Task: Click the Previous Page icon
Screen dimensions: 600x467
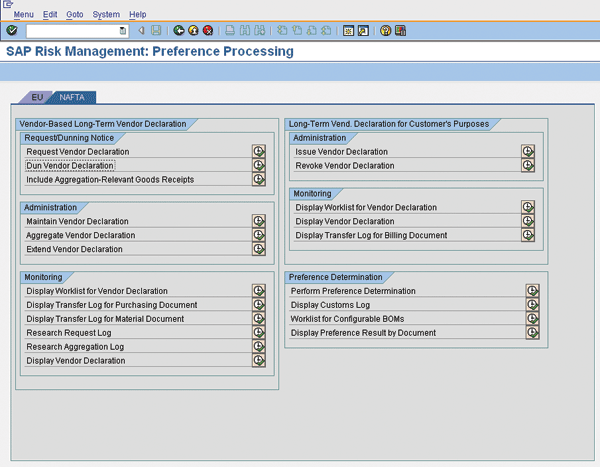Action: pos(297,30)
